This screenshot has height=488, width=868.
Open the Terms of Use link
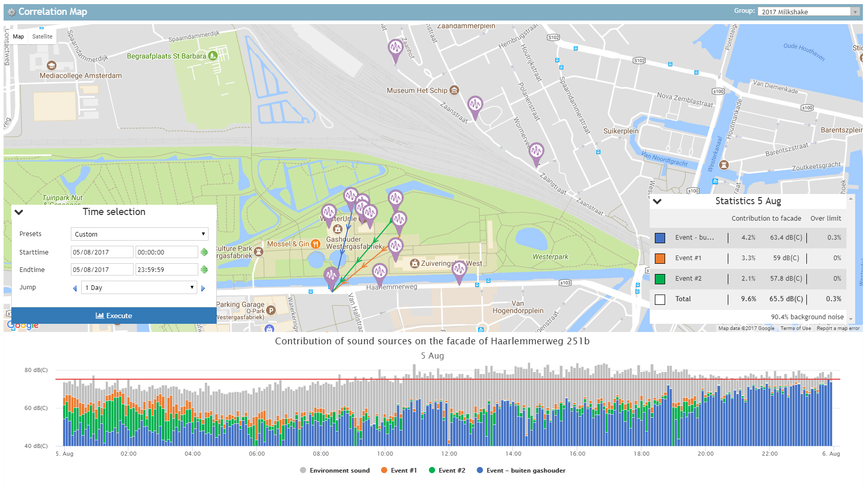point(795,328)
